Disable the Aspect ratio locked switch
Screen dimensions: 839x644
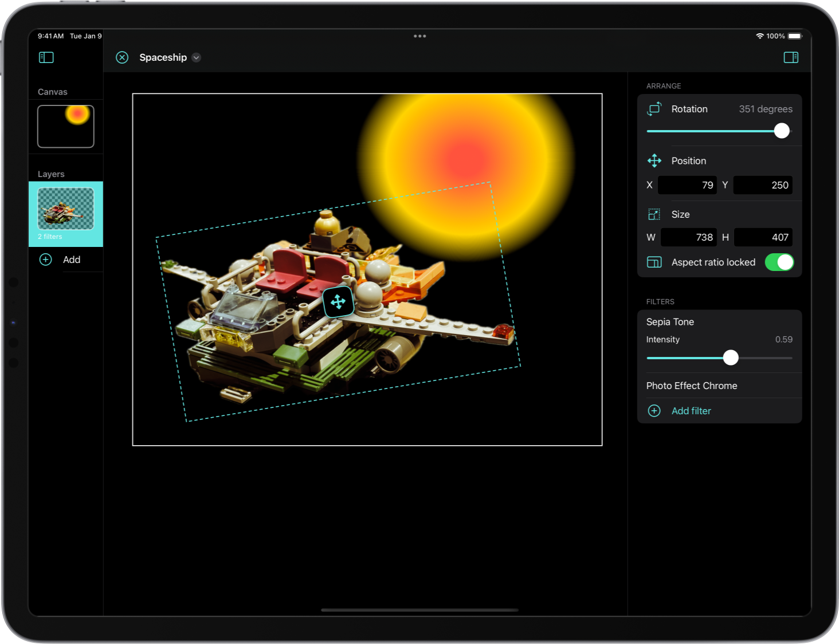pos(779,262)
